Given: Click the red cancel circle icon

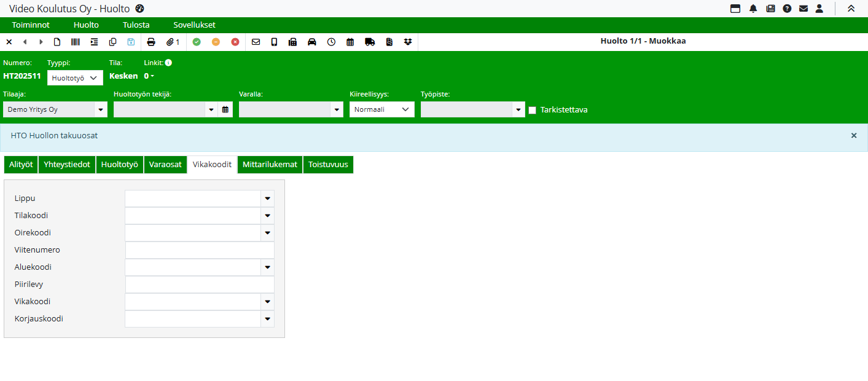Looking at the screenshot, I should coord(235,42).
